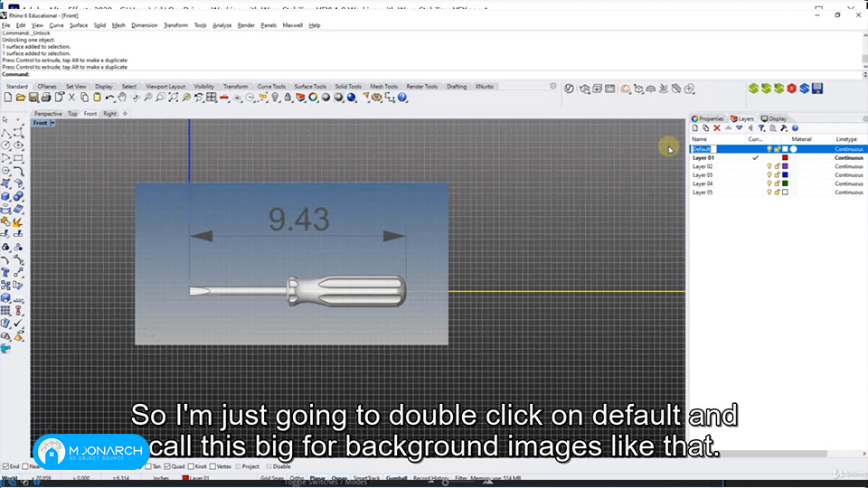
Task: Select the Pan hand tool
Action: (x=122, y=98)
